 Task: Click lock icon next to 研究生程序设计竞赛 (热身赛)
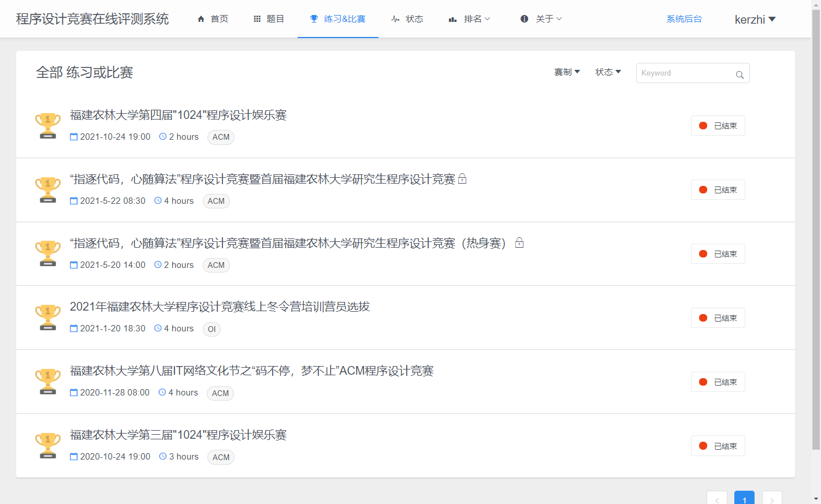tap(519, 243)
